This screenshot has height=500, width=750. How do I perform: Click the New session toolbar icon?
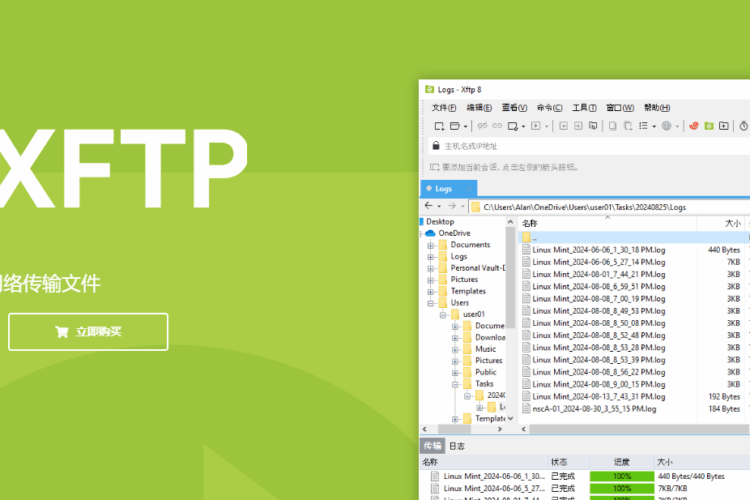coord(439,126)
